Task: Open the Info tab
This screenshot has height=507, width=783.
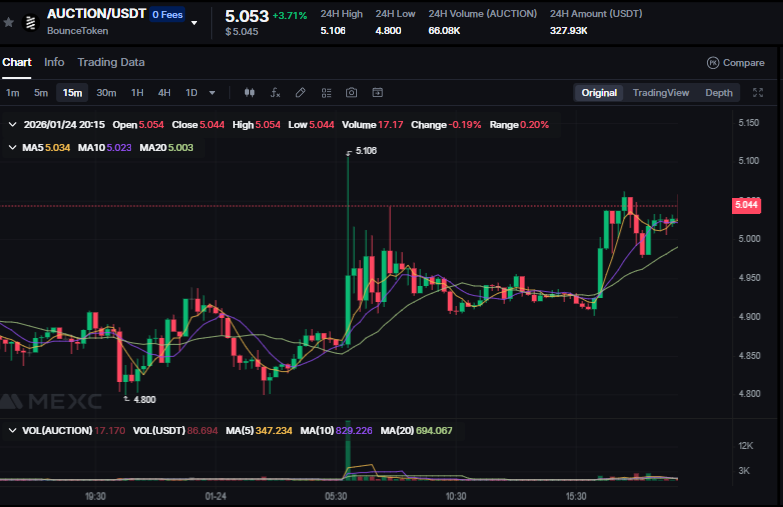Action: click(54, 62)
